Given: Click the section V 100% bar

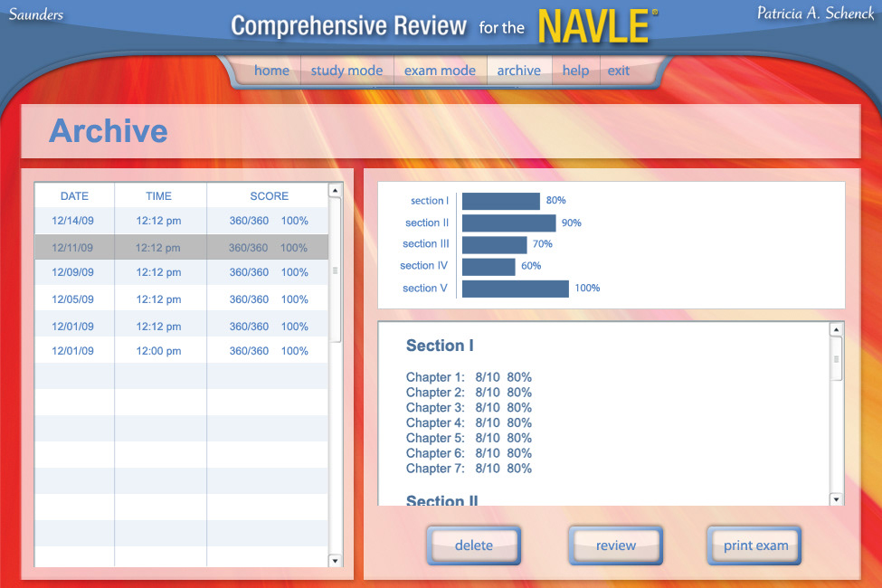Looking at the screenshot, I should point(516,289).
